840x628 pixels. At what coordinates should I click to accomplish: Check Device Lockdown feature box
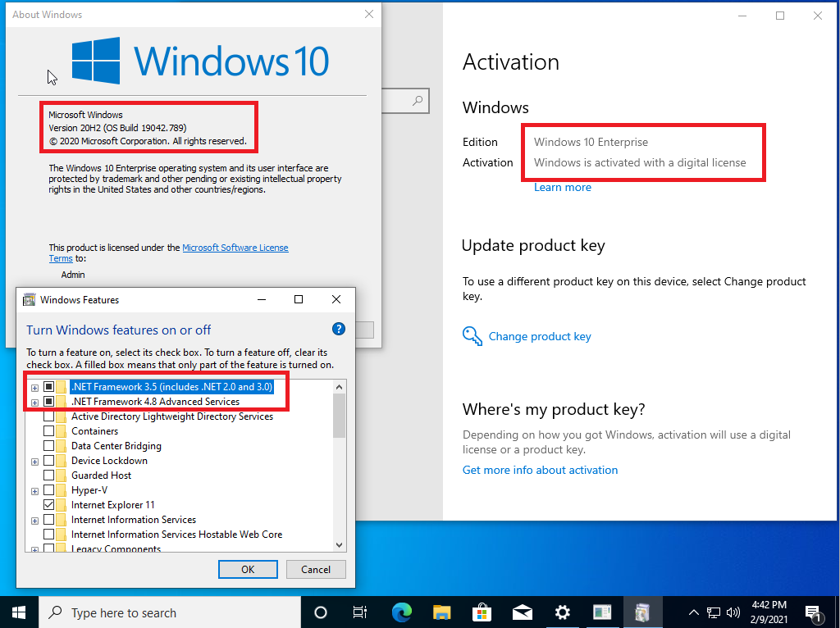pyautogui.click(x=48, y=461)
